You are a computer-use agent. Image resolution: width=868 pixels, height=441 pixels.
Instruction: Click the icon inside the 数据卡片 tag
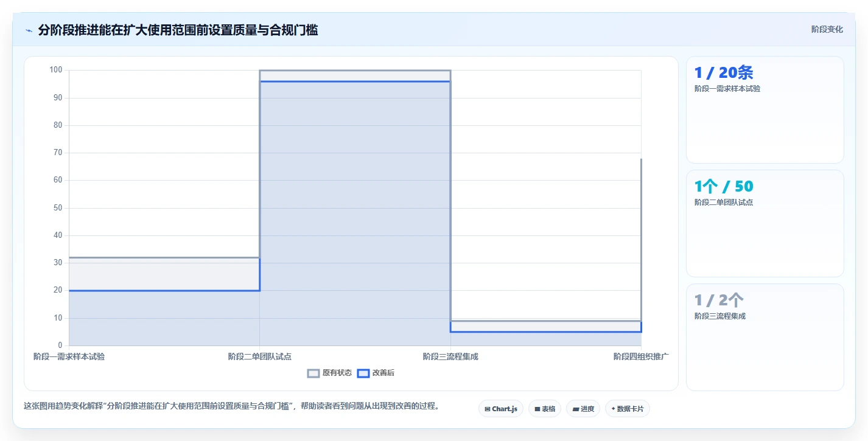tap(613, 409)
